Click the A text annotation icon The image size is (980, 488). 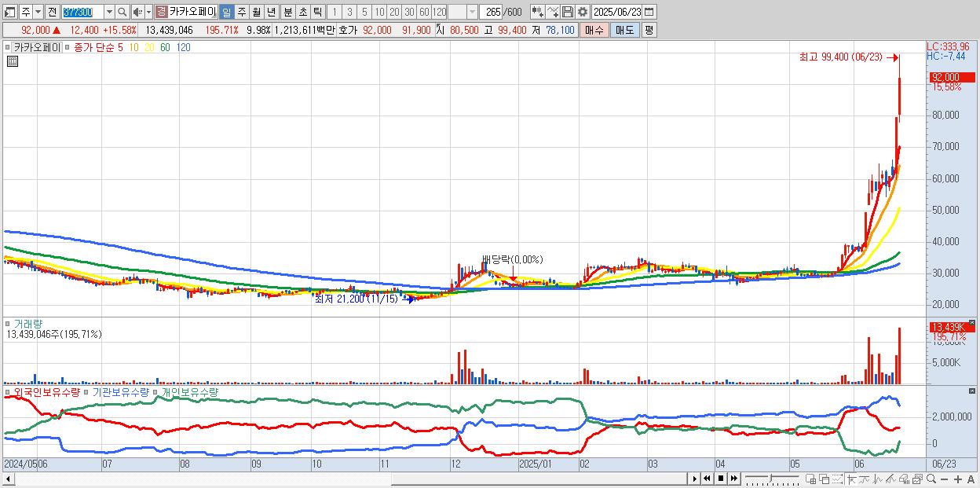tap(971, 479)
